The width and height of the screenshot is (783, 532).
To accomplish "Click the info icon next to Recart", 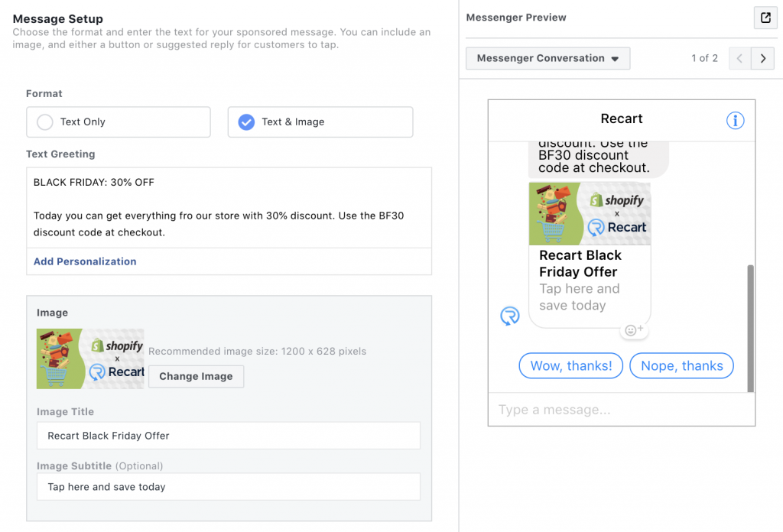I will click(735, 120).
